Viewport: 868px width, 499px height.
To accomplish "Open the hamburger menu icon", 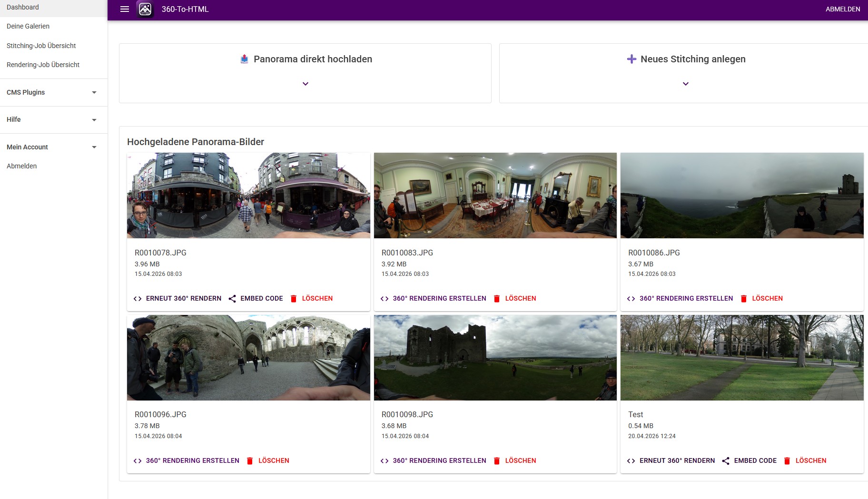I will (125, 9).
